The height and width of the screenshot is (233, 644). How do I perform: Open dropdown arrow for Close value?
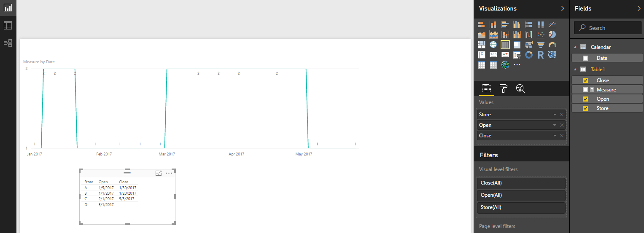click(555, 136)
